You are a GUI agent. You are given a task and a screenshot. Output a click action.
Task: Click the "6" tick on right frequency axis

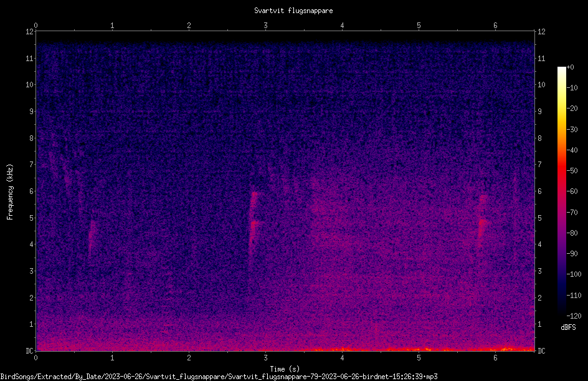coord(539,191)
